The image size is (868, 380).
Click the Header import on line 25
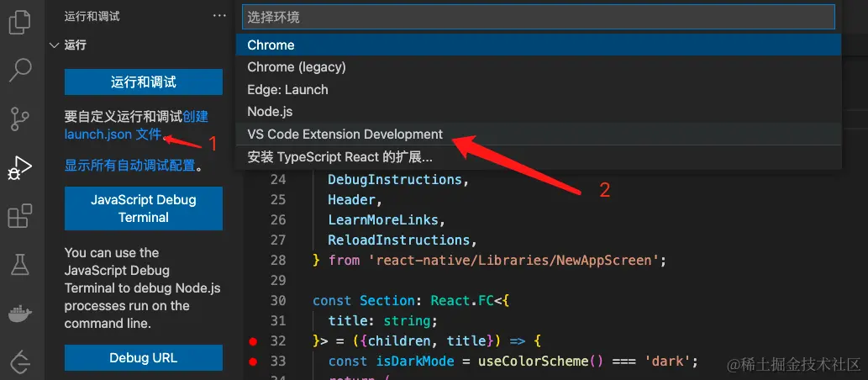[351, 199]
